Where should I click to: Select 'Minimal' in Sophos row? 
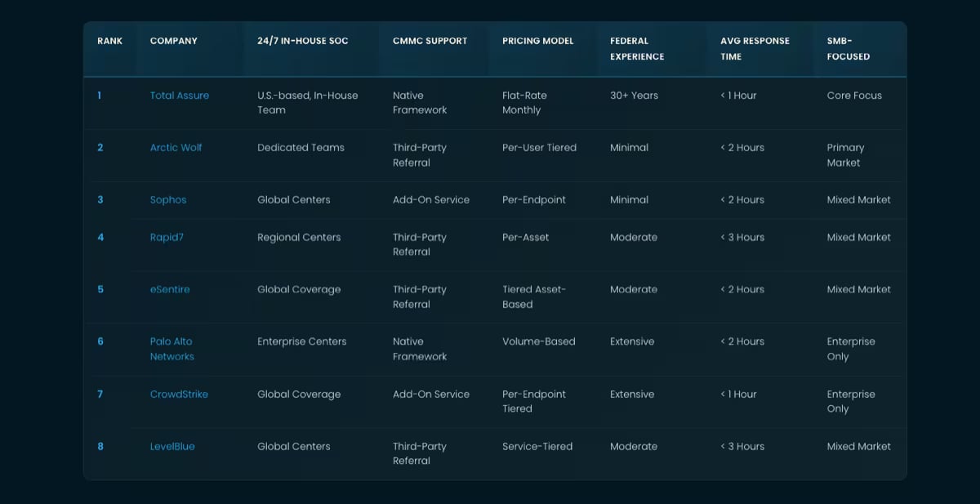click(x=629, y=200)
